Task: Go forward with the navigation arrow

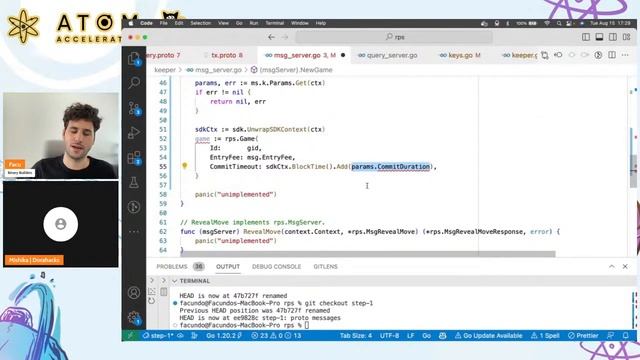Action: 285,37
